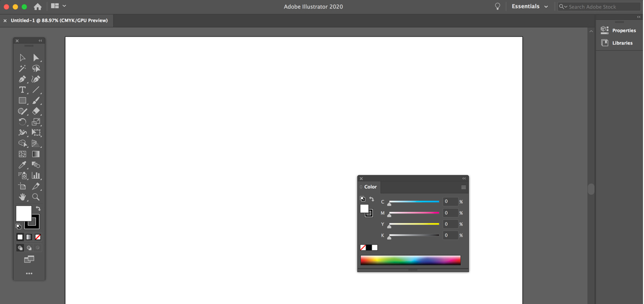
Task: Select the Color panel tab
Action: pos(370,187)
